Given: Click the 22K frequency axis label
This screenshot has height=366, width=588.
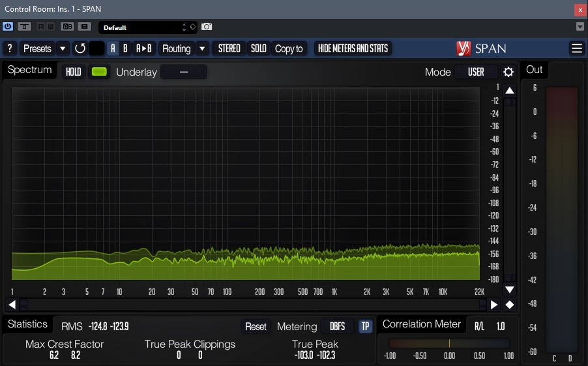Looking at the screenshot, I should point(479,292).
